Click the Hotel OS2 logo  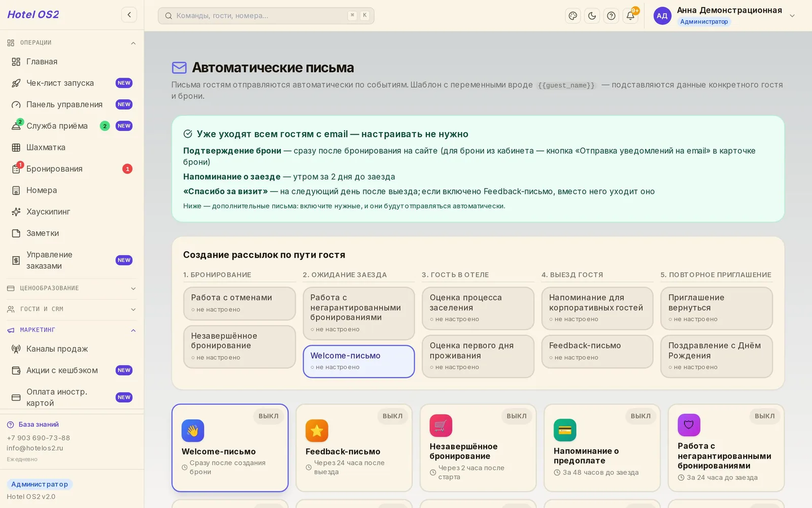(33, 15)
